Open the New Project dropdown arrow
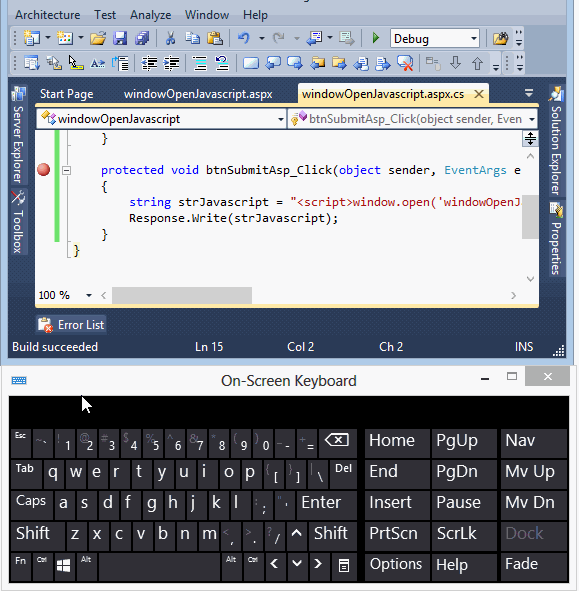The width and height of the screenshot is (579, 591). [48, 38]
